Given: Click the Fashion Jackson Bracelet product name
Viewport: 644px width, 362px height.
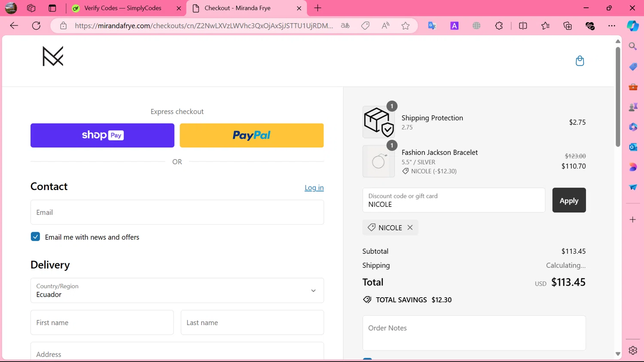Looking at the screenshot, I should pos(440,152).
